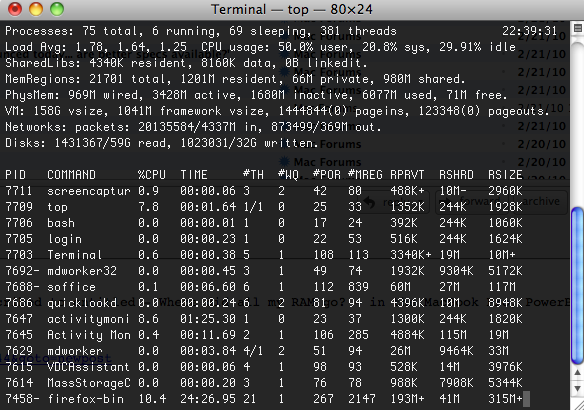Click the Terminal process name in list
Viewport: 584px width, 410px height.
point(74,255)
